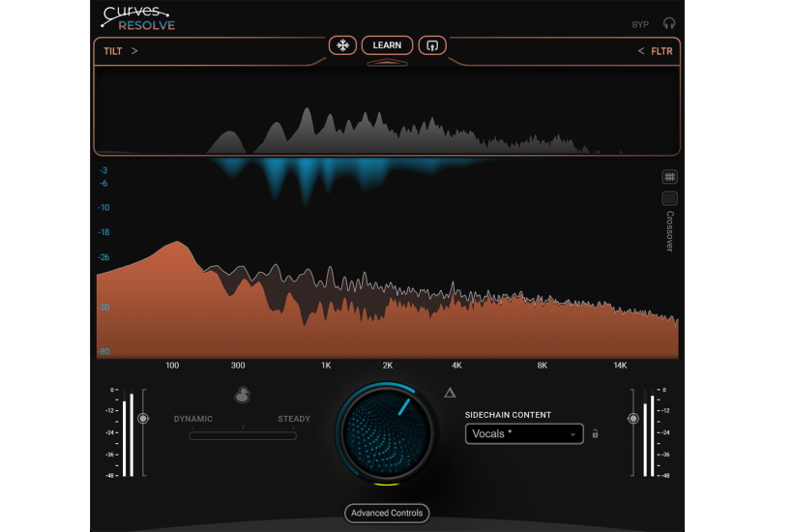793x532 pixels.
Task: Click the duck sidechain icon
Action: [242, 395]
